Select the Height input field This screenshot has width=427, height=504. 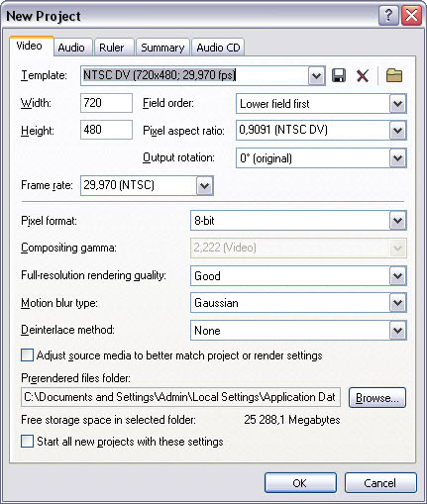click(x=106, y=130)
